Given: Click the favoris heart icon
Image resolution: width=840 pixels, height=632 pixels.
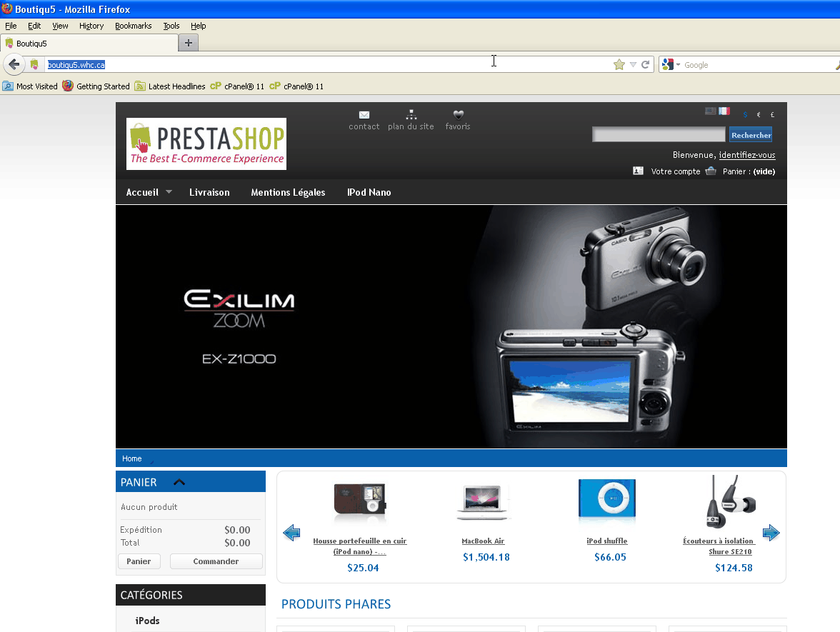Looking at the screenshot, I should click(458, 114).
